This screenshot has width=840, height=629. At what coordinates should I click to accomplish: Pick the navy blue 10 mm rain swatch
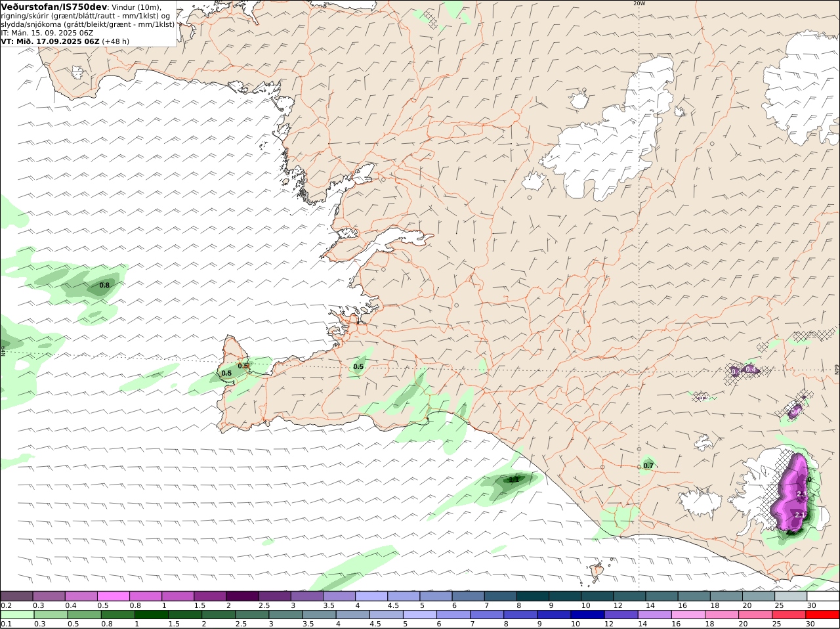click(x=587, y=615)
